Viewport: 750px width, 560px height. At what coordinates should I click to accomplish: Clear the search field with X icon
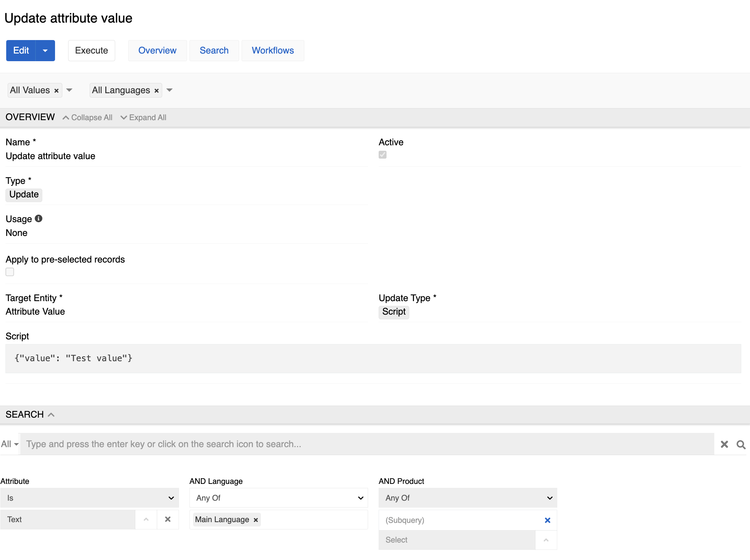pos(724,444)
